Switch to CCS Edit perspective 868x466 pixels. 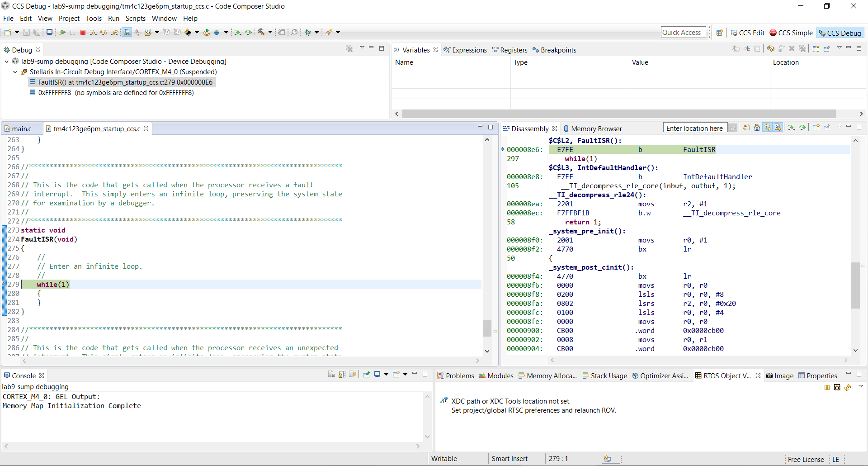[747, 33]
